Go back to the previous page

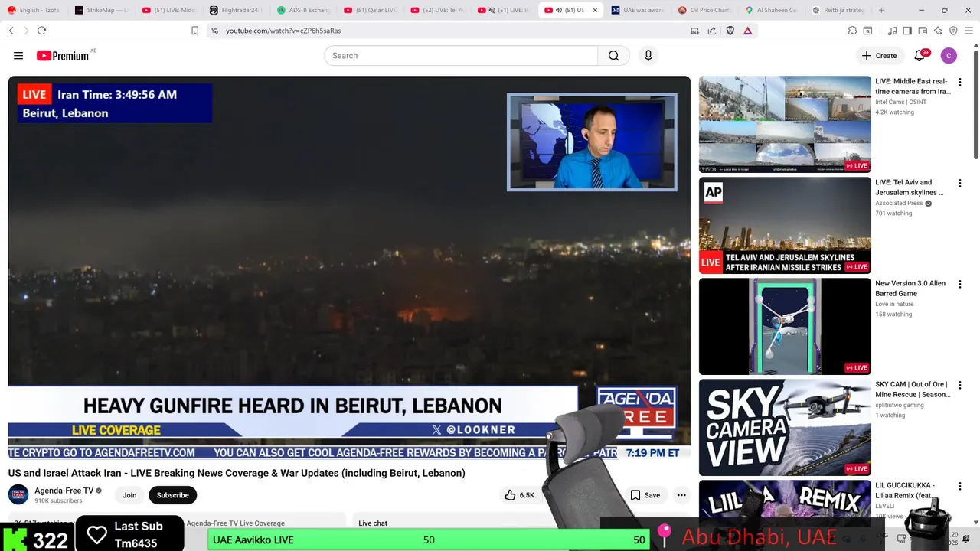click(11, 31)
